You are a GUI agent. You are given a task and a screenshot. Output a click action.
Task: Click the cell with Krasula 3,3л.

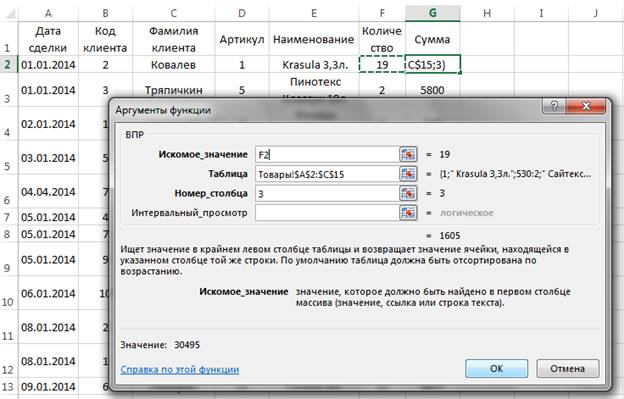pyautogui.click(x=314, y=64)
